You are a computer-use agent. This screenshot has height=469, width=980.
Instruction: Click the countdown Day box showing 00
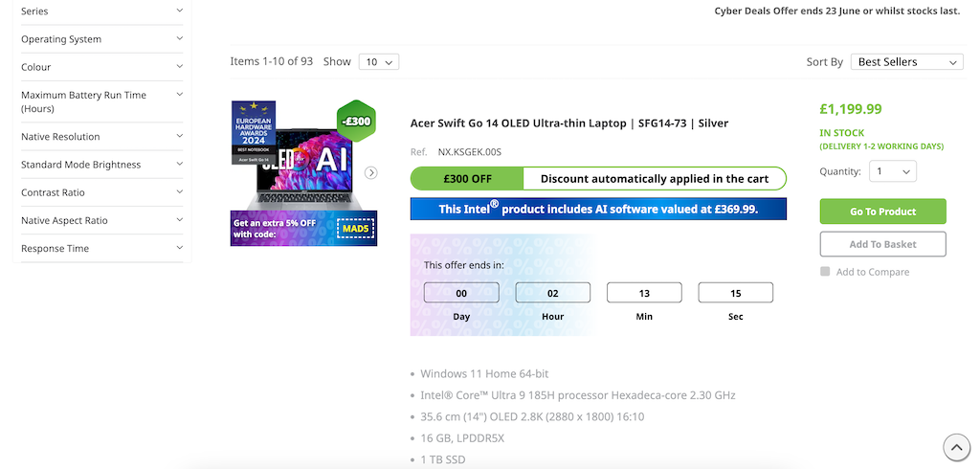tap(461, 293)
